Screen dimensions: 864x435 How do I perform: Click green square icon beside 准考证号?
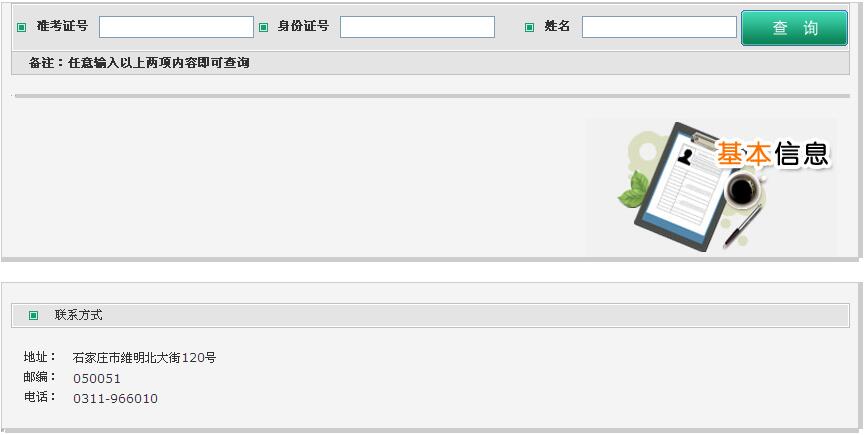(x=22, y=27)
